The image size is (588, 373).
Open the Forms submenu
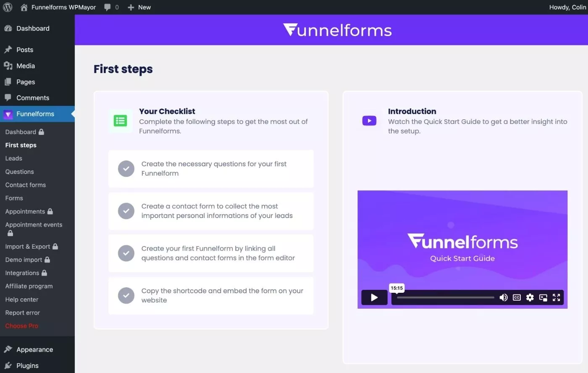click(x=14, y=198)
